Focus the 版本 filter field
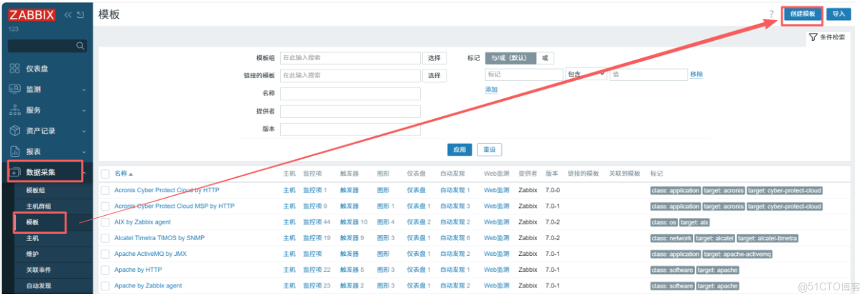 (x=350, y=129)
